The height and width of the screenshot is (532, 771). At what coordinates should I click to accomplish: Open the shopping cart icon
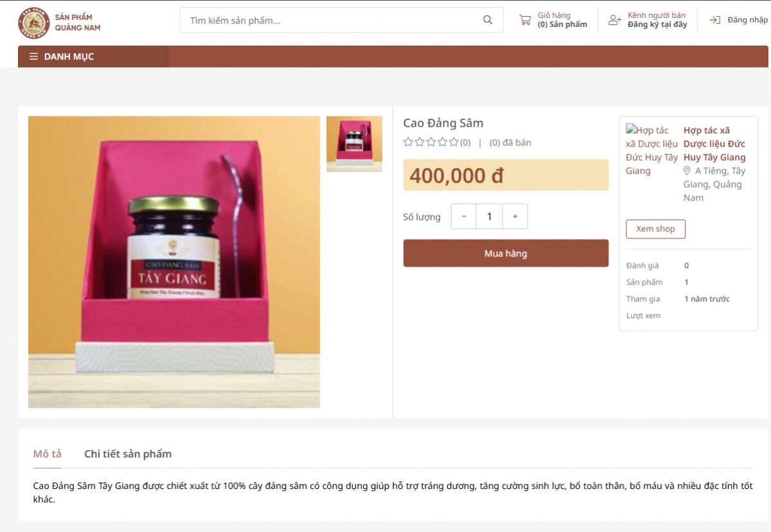click(525, 20)
